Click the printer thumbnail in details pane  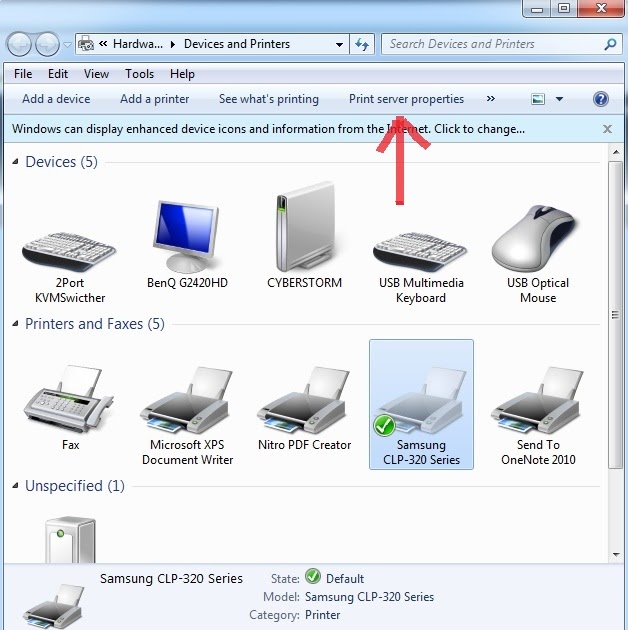(54, 606)
